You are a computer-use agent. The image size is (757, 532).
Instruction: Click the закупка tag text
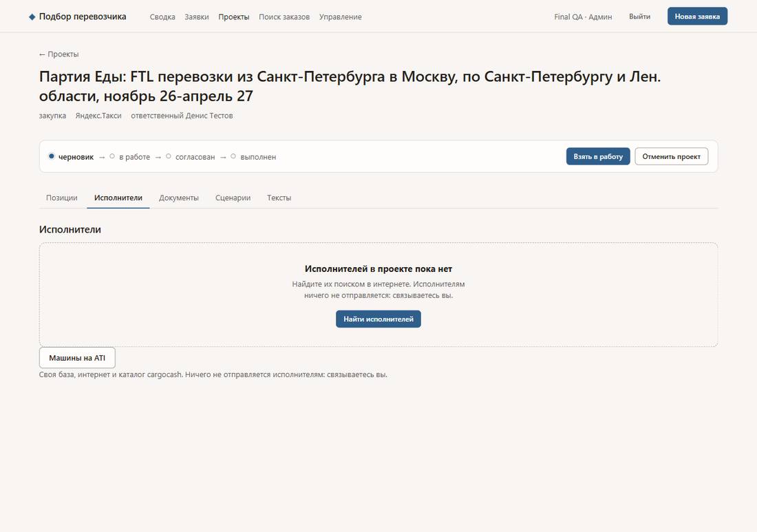pyautogui.click(x=52, y=116)
